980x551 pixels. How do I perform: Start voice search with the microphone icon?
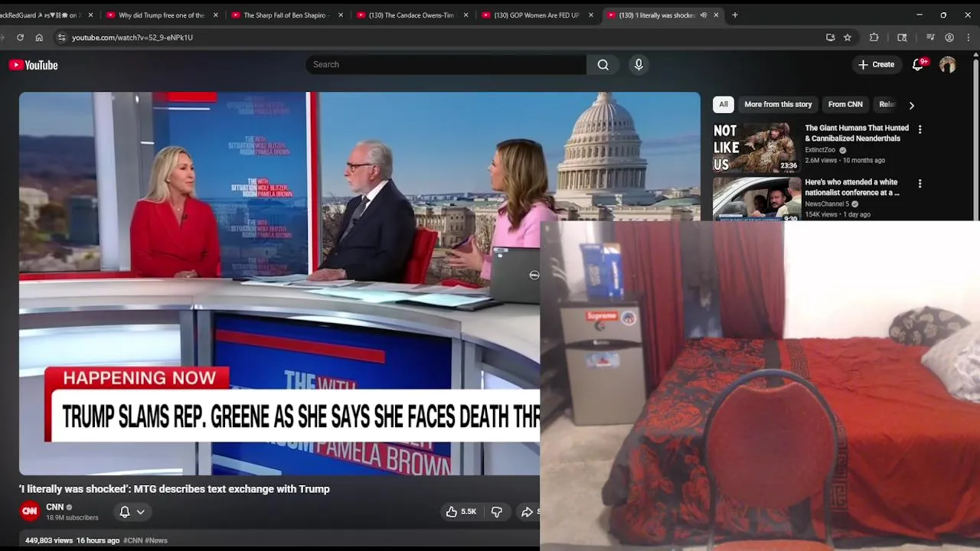(x=639, y=65)
